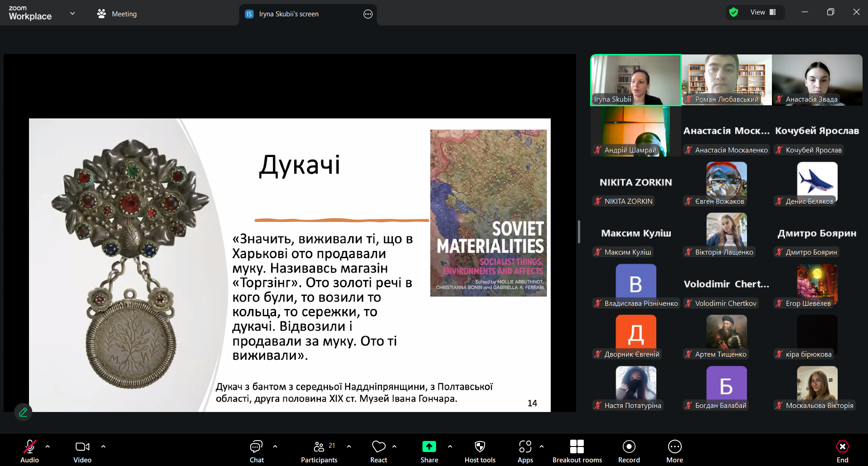Screen dimensions: 868x466
Task: Select Iryna Skubii's screen tab
Action: (x=289, y=14)
